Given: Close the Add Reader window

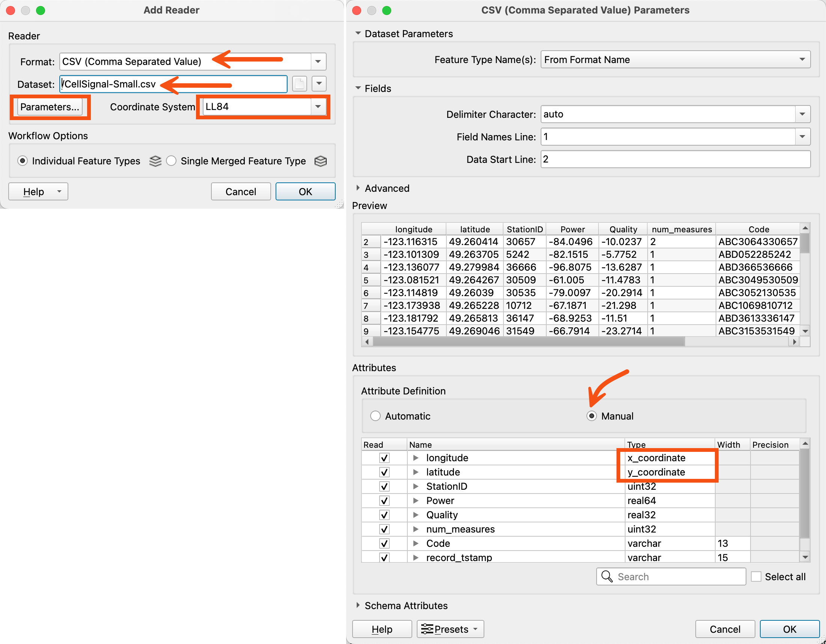Looking at the screenshot, I should (x=11, y=10).
